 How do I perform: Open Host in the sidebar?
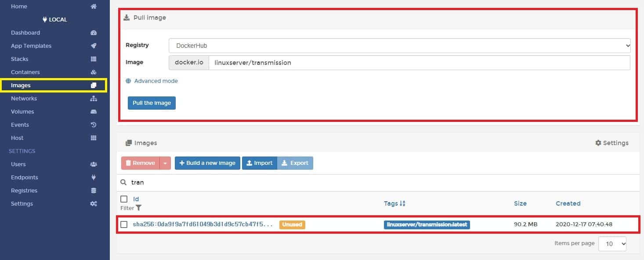[x=17, y=138]
